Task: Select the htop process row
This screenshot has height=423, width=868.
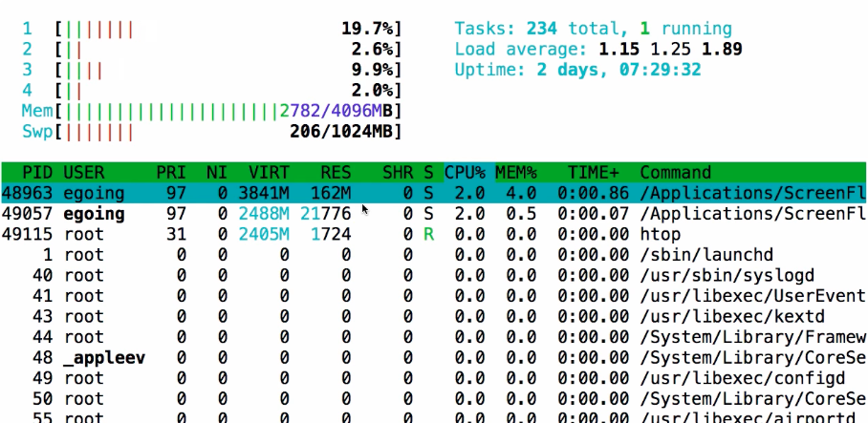Action: 434,235
